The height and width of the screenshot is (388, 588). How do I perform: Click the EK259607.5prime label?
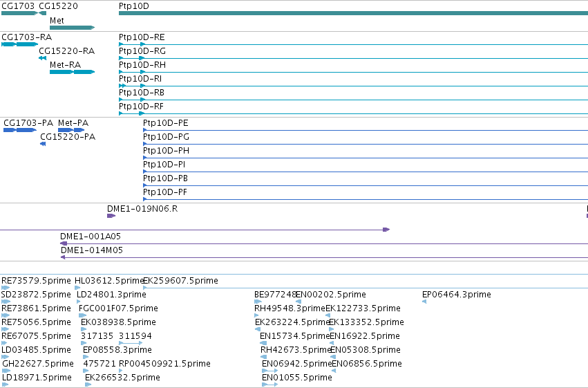181,281
